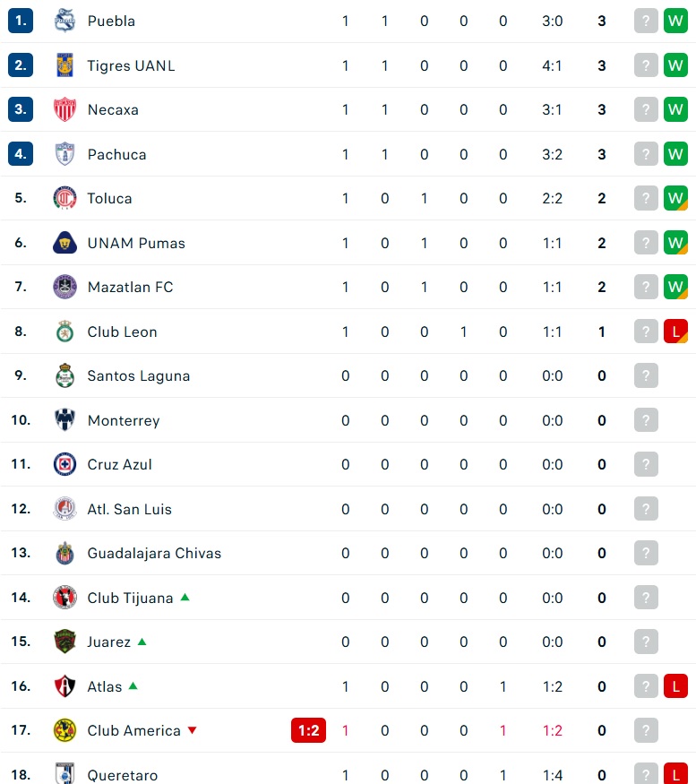Click the blue rank 1 position badge
Image resolution: width=696 pixels, height=784 pixels.
pos(21,21)
